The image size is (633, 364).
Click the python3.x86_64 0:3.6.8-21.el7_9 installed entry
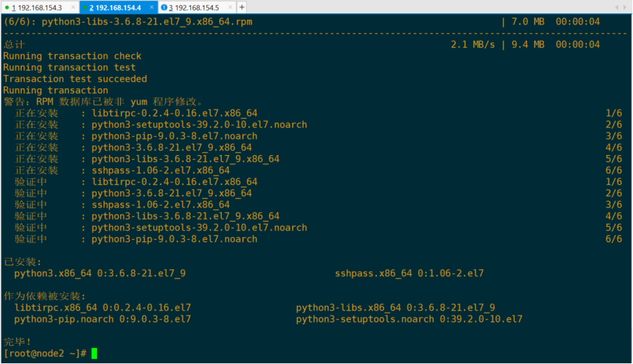[100, 274]
